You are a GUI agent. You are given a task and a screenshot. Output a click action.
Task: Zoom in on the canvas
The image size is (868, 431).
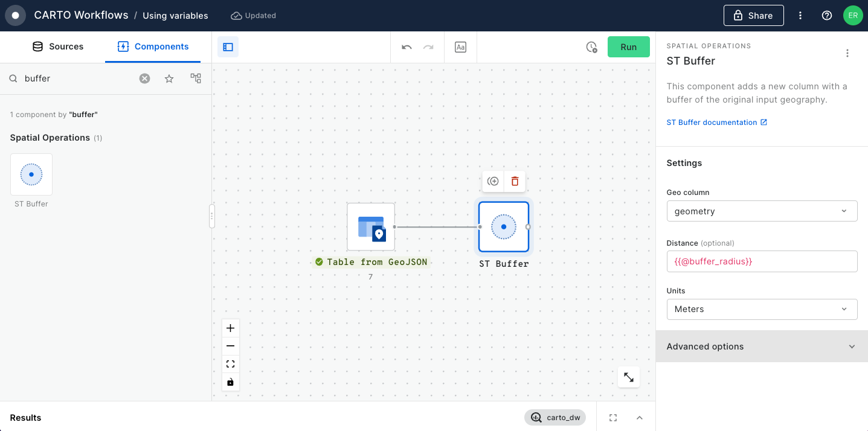point(230,328)
